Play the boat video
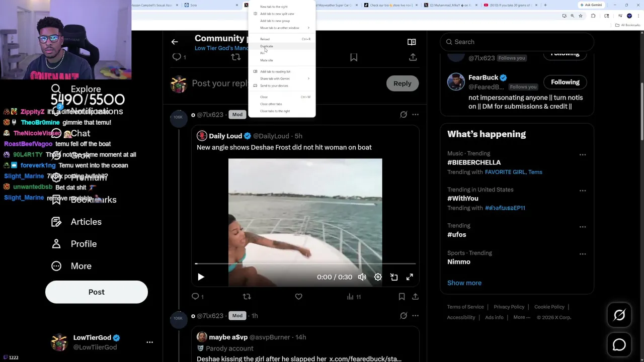This screenshot has width=644, height=362. pos(201,277)
